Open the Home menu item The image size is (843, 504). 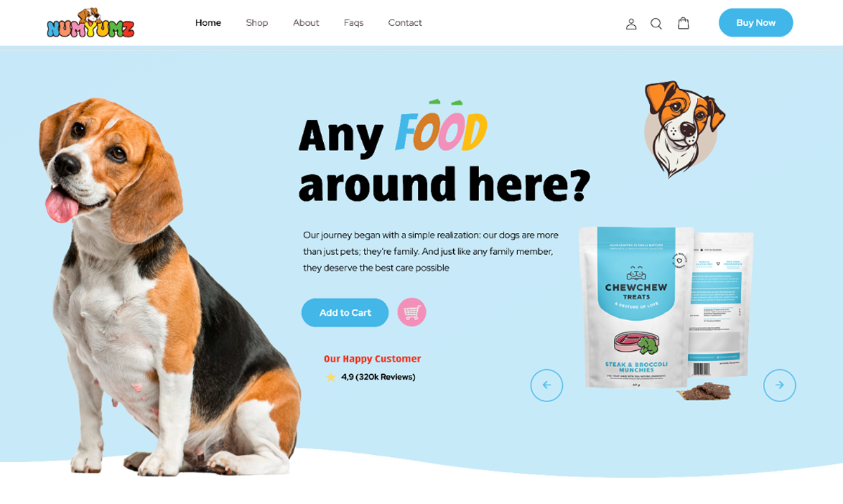point(208,22)
